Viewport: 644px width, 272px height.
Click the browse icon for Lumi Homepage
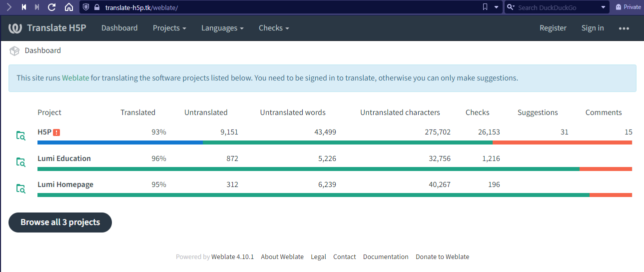[x=20, y=188]
